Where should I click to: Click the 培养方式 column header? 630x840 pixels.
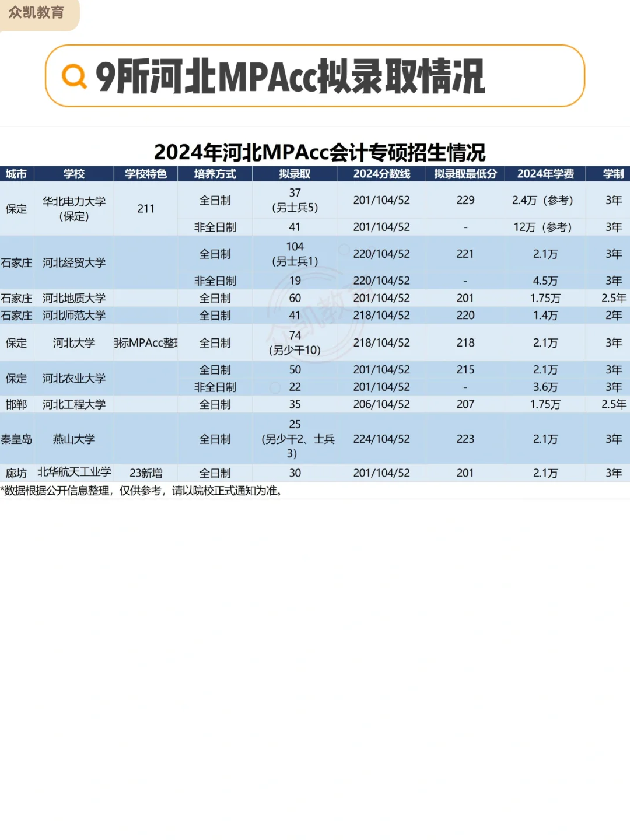[215, 174]
